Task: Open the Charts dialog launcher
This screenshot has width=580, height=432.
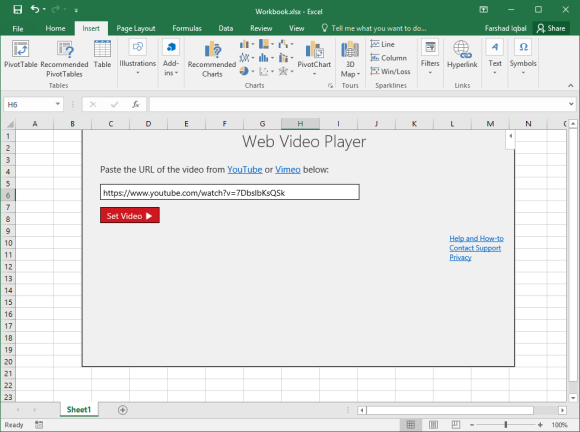Action: coord(330,86)
